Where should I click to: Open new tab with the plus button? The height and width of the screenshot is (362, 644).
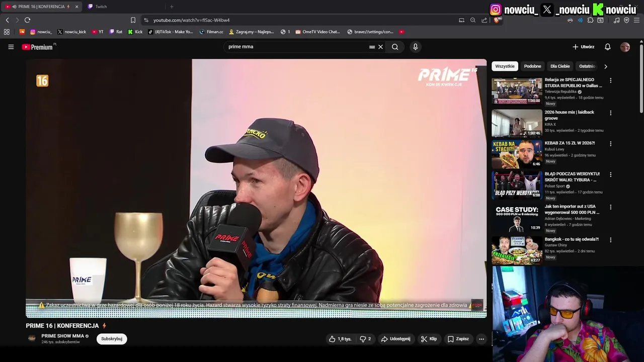pos(172,7)
